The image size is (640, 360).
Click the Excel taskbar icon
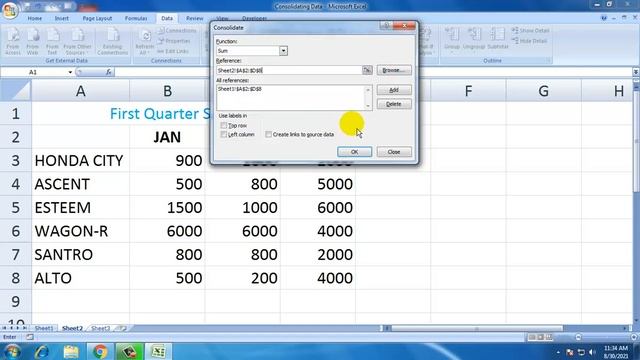click(x=158, y=351)
